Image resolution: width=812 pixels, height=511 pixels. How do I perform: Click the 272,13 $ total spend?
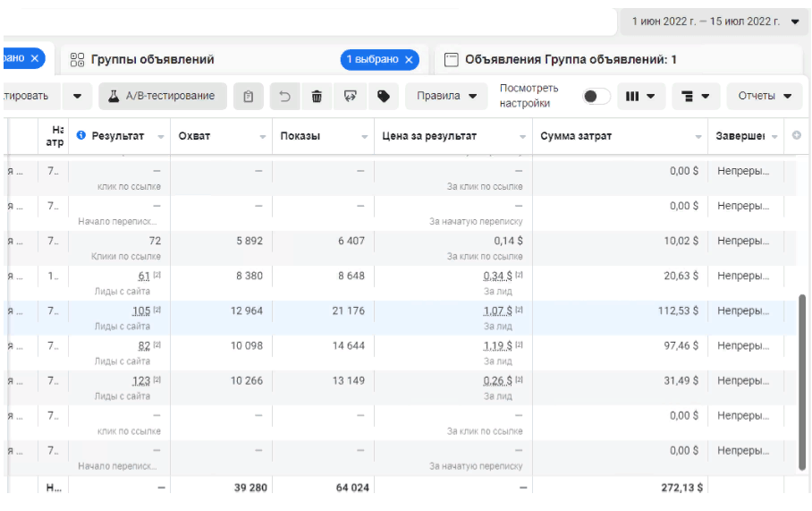pyautogui.click(x=682, y=488)
